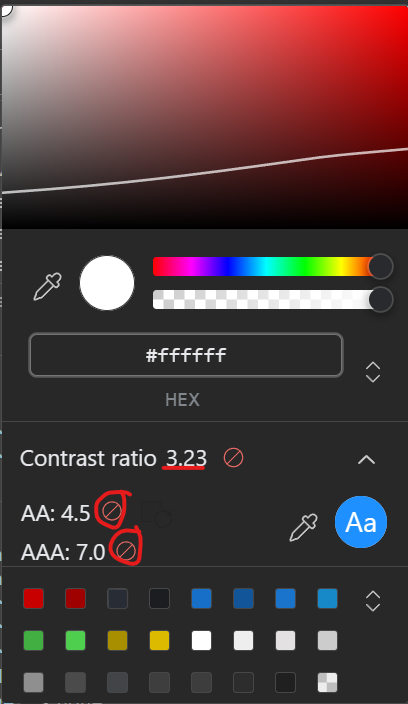Click the white current color preview circle
Image resolution: width=408 pixels, height=704 pixels.
[107, 283]
